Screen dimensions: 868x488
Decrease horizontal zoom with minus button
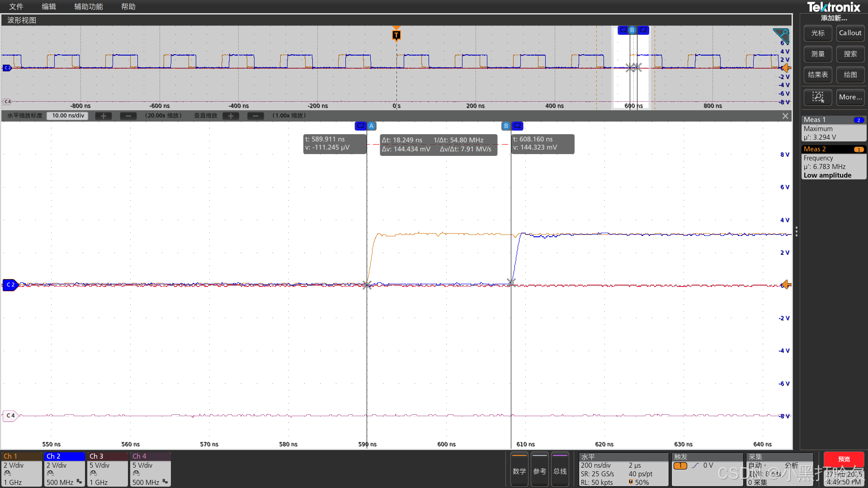tap(128, 116)
